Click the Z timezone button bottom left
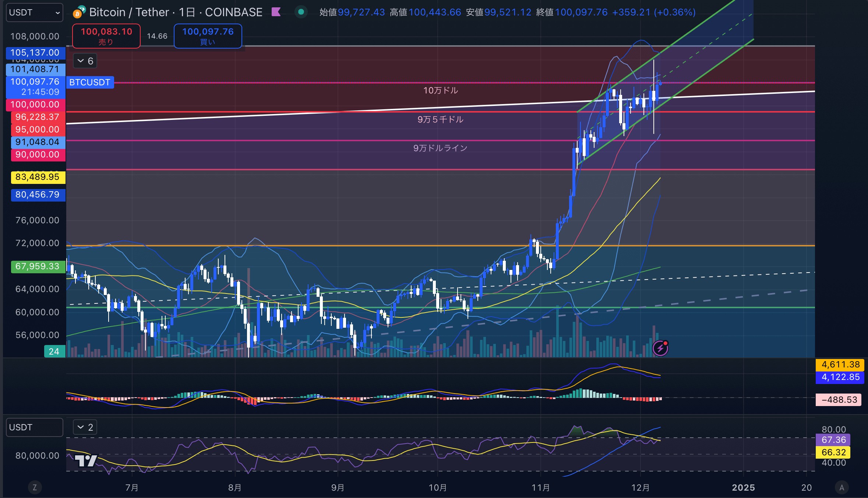The height and width of the screenshot is (498, 868). point(35,488)
